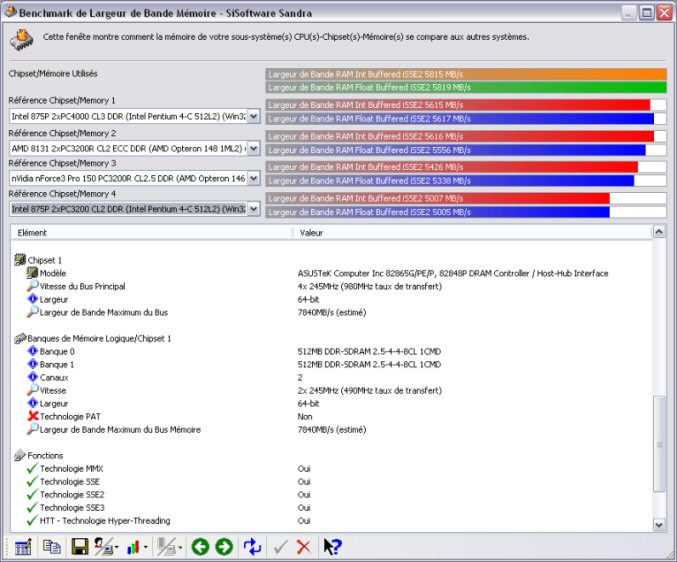The width and height of the screenshot is (677, 562).
Task: Click the Chipset 1 motherboard icon
Action: point(20,259)
